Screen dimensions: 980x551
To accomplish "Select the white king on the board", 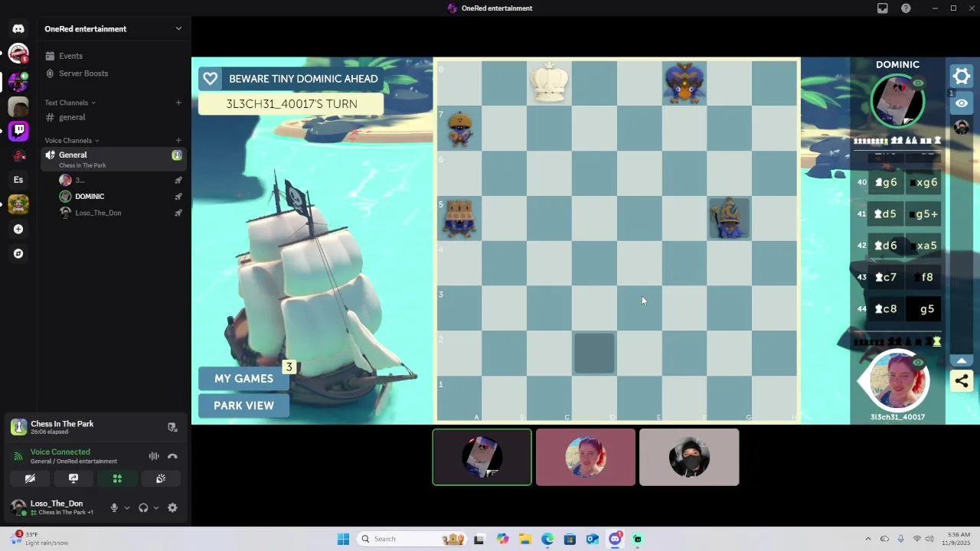I will coord(550,82).
